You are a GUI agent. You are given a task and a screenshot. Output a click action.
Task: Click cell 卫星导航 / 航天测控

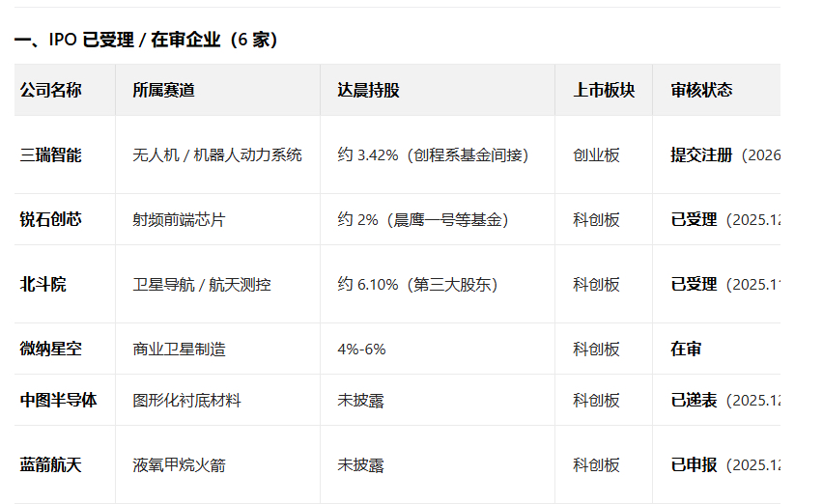(202, 284)
